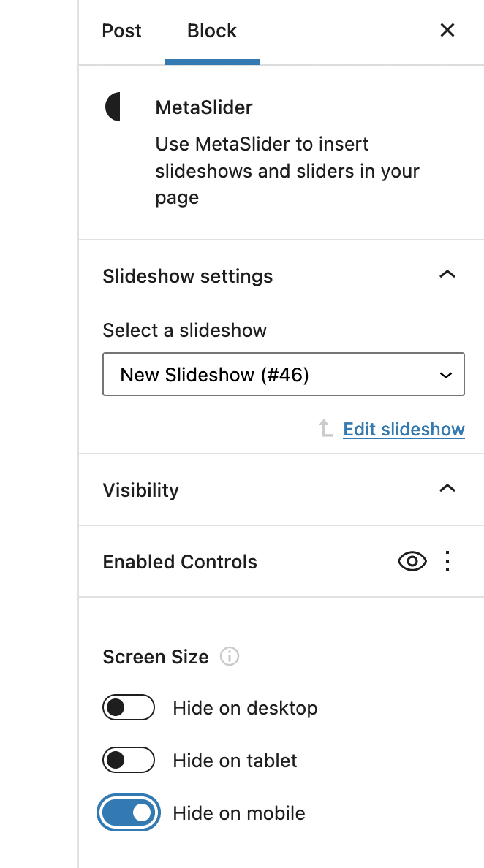Click the arrow icon beside Edit slideshow
484x868 pixels.
[x=326, y=429]
